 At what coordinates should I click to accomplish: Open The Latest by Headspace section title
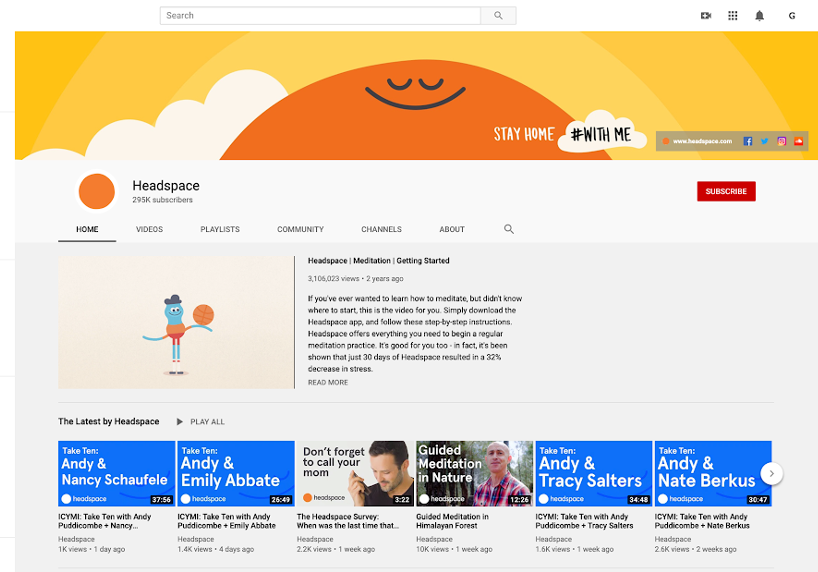109,421
